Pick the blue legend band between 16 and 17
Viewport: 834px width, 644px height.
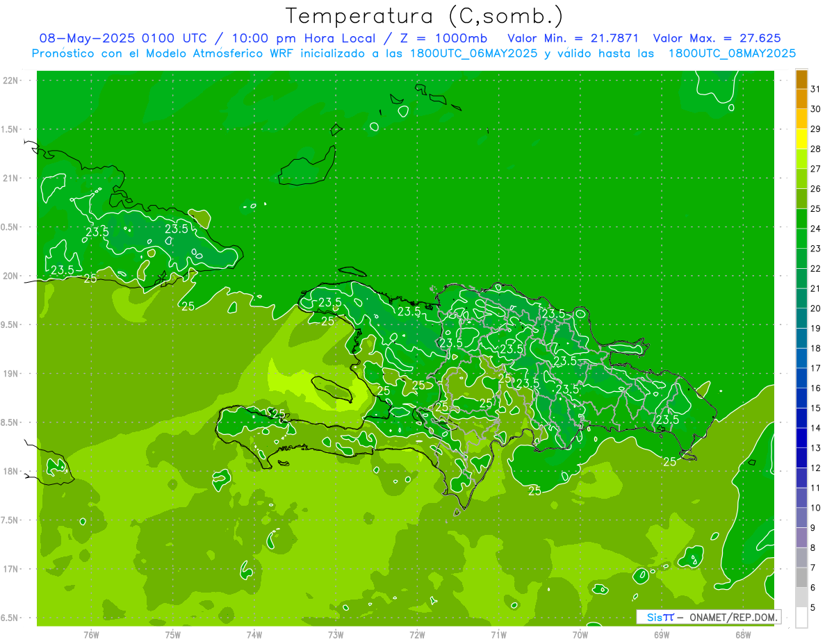pos(801,378)
